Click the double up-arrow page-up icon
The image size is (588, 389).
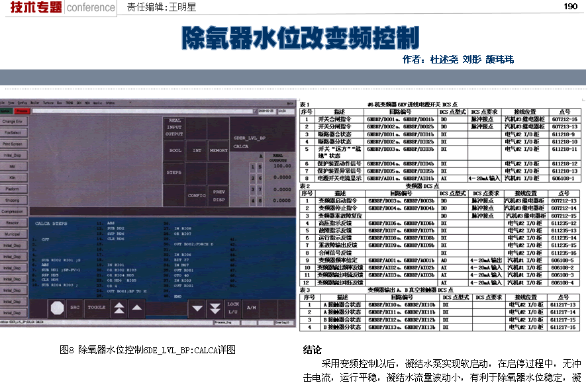click(x=119, y=308)
